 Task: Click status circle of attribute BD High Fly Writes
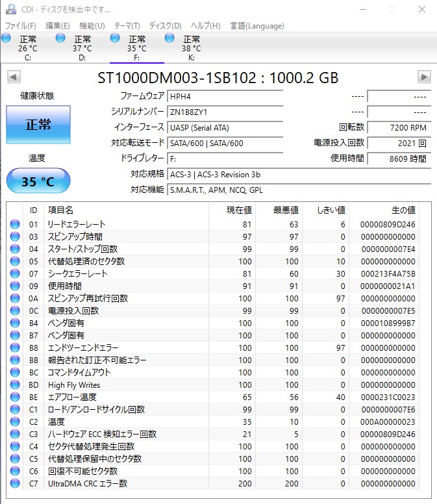[15, 384]
